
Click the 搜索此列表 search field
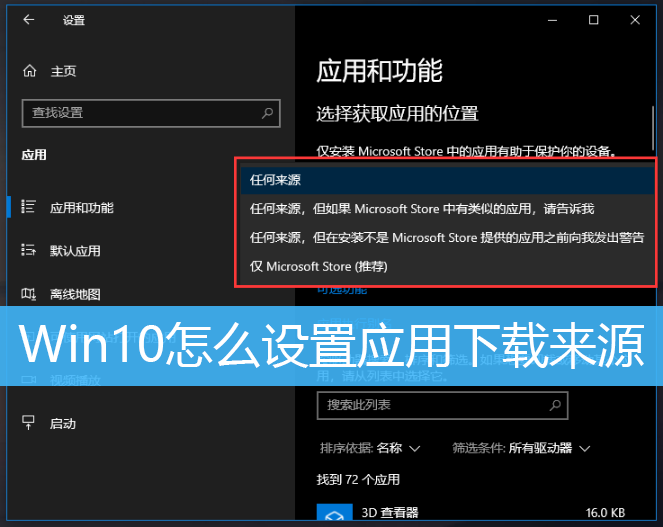point(430,405)
